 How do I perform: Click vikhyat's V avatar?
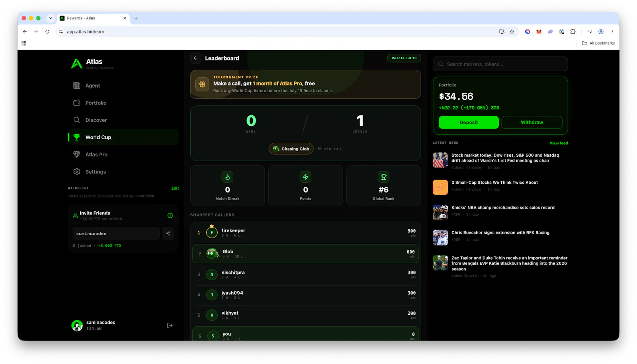pos(212,315)
